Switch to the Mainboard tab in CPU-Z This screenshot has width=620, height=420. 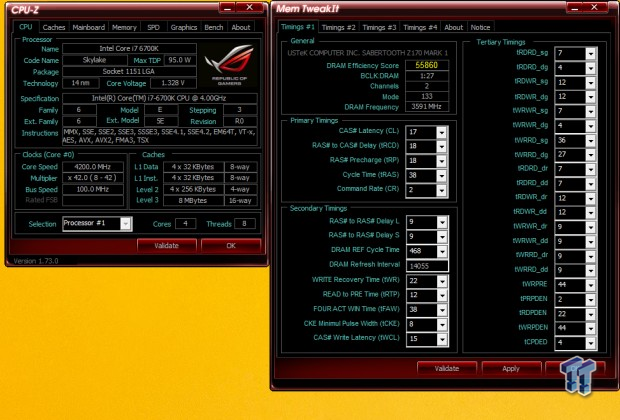click(x=89, y=27)
